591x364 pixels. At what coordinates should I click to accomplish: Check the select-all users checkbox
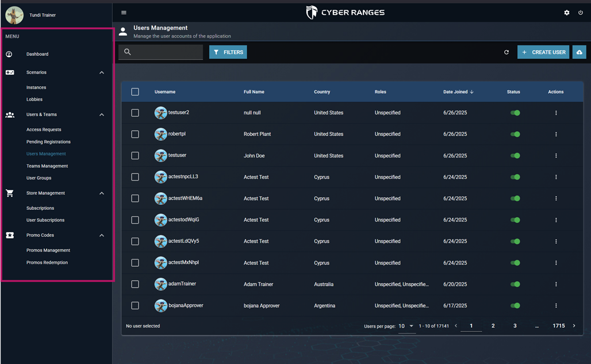[x=135, y=91]
